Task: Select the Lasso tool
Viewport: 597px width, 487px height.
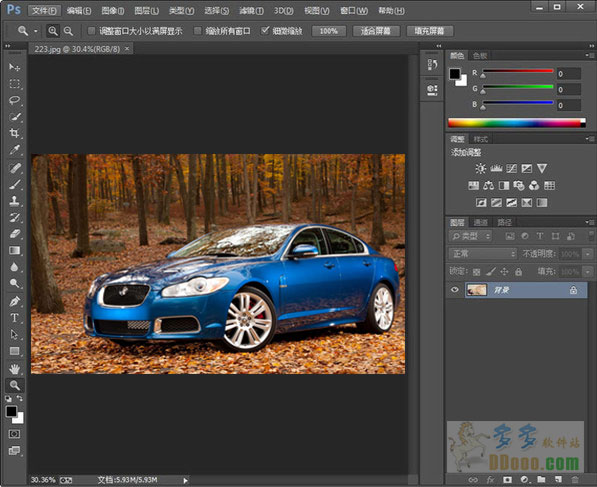Action: [x=14, y=100]
